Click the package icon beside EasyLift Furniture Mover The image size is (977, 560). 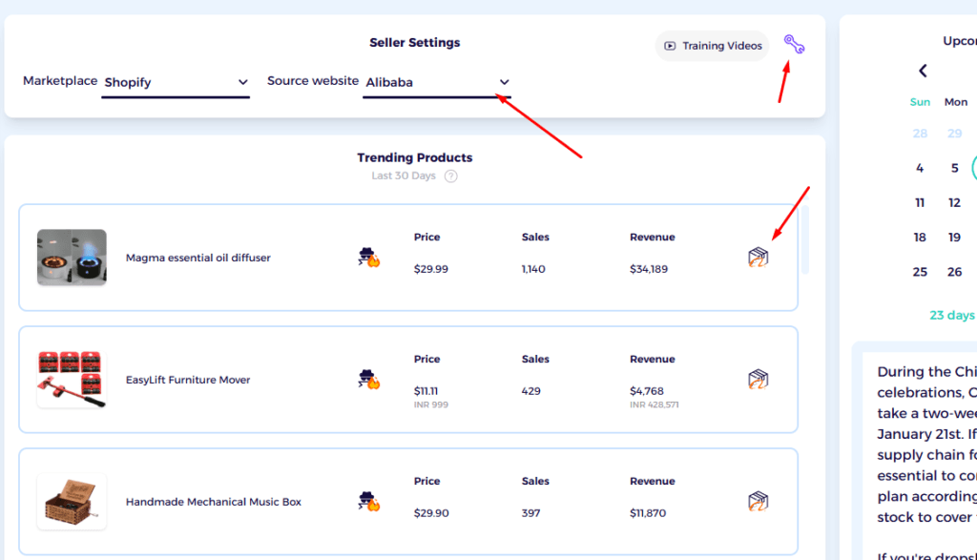(x=757, y=379)
